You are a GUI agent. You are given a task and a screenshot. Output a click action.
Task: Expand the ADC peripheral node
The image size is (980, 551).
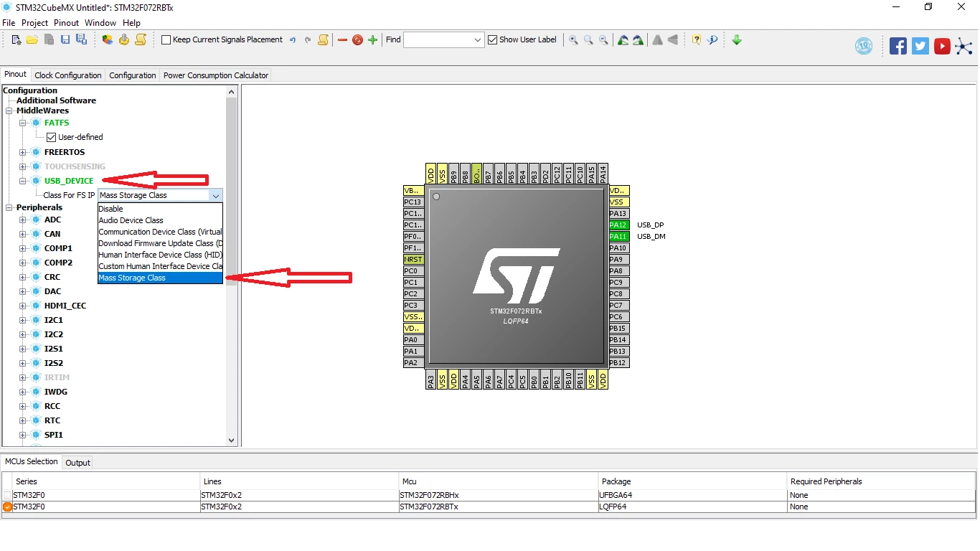pos(23,220)
